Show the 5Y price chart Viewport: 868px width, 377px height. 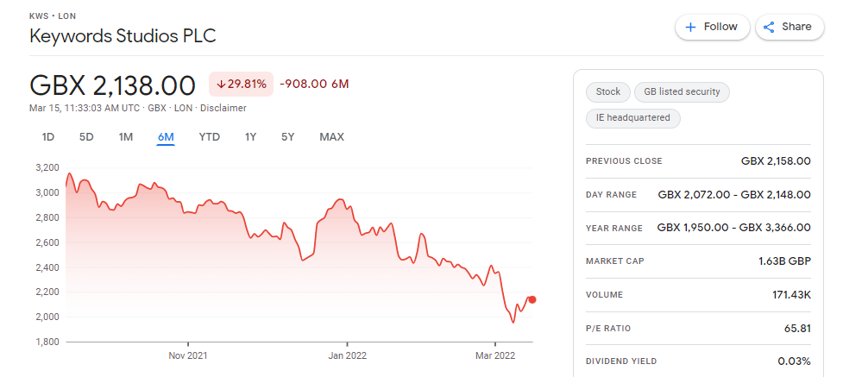click(287, 137)
